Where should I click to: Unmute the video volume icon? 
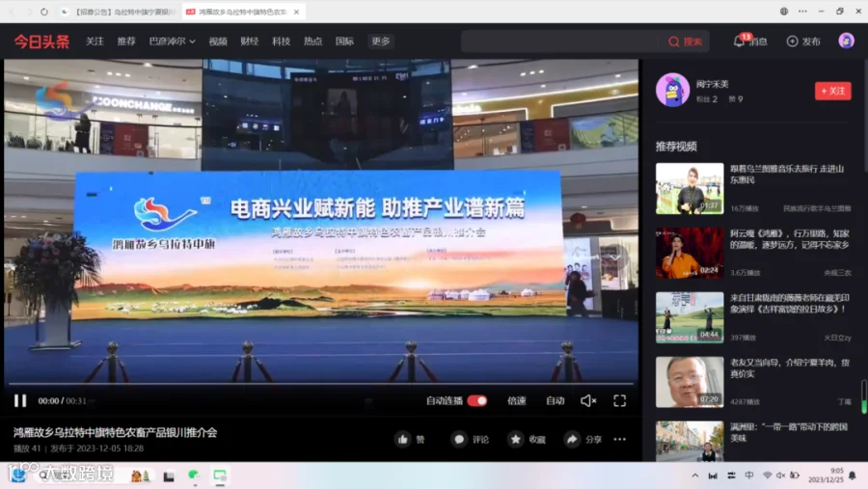[x=588, y=400]
